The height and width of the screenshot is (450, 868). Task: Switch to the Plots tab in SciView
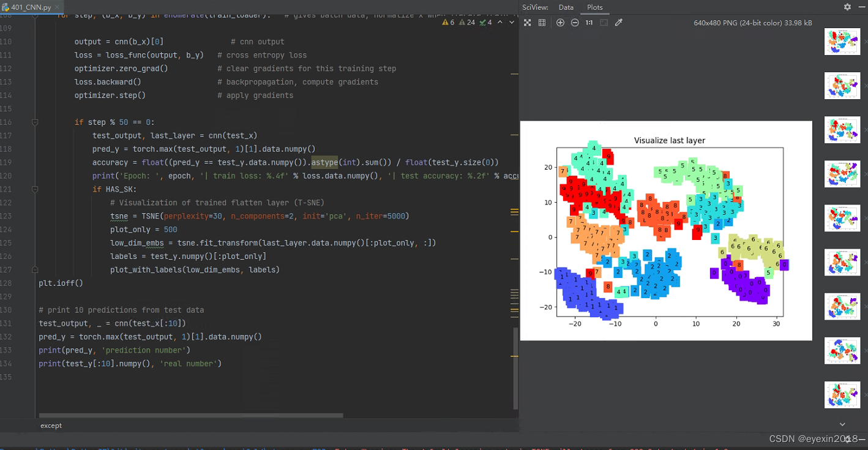pyautogui.click(x=594, y=7)
